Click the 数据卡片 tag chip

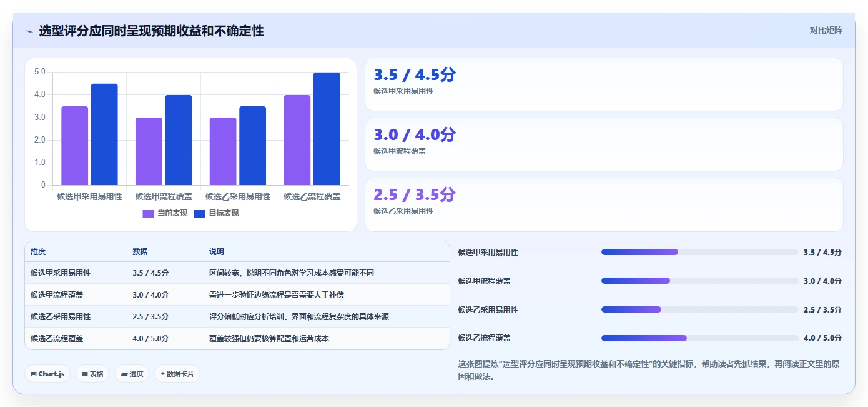(177, 374)
